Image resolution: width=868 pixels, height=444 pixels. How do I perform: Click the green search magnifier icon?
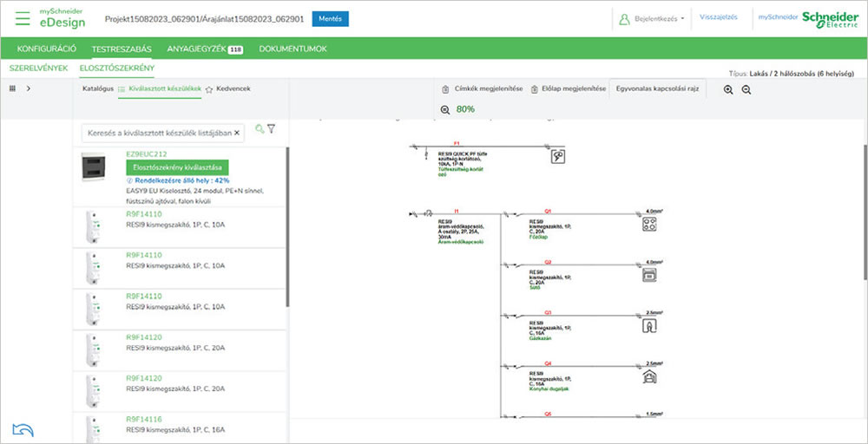click(x=259, y=129)
